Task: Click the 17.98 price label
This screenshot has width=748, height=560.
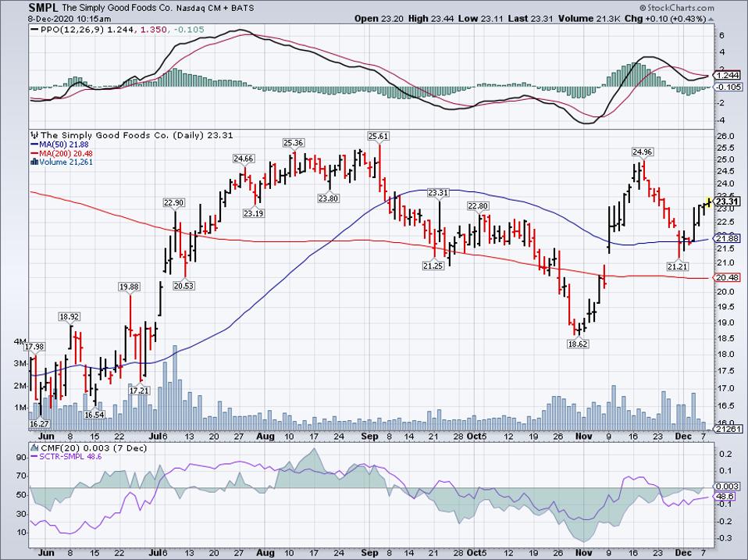Action: click(x=35, y=347)
